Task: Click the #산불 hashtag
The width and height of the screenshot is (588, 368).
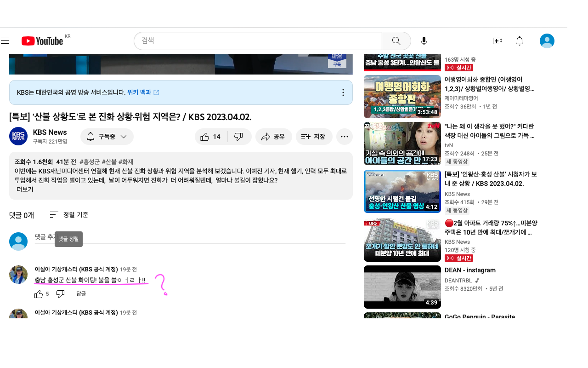Action: click(x=109, y=162)
